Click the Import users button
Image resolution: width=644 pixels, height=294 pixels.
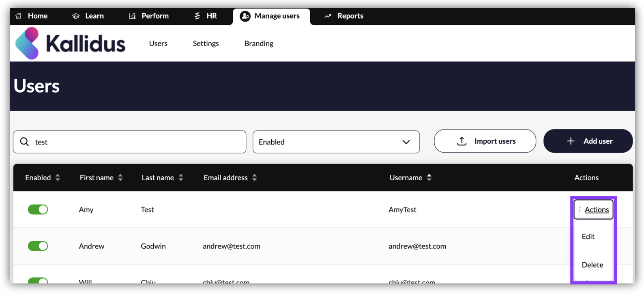485,141
